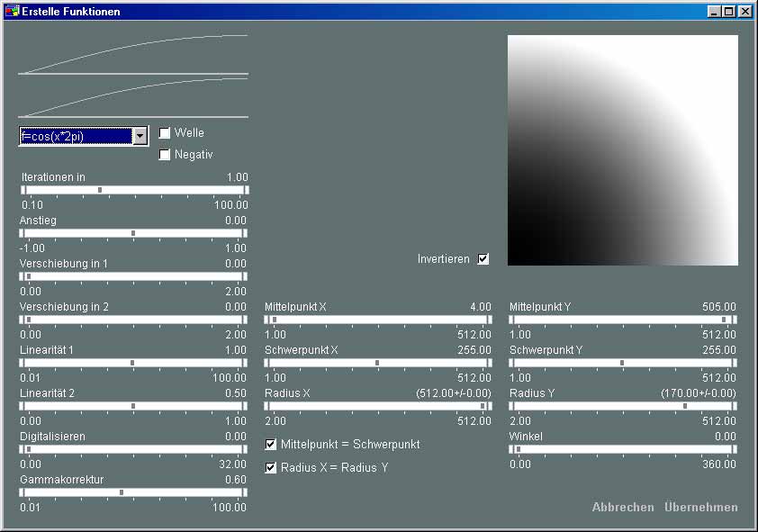
Task: Click the Linearität 2 value 0.50
Action: [x=236, y=393]
